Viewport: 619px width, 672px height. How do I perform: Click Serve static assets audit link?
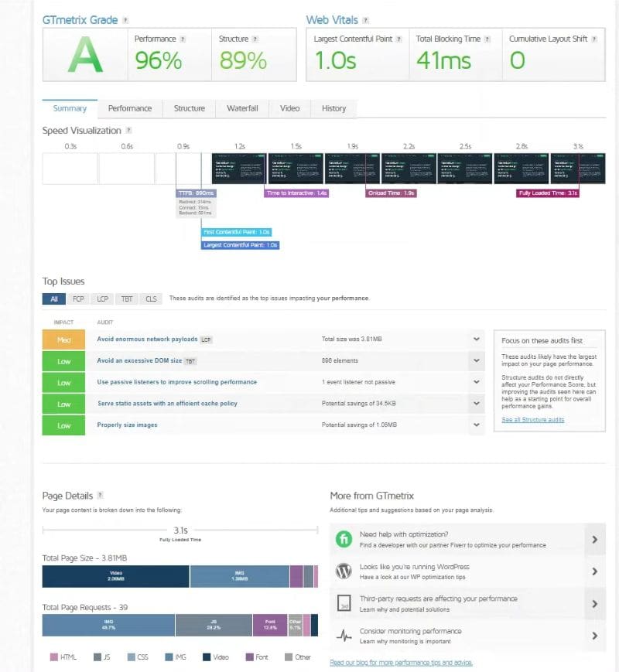pos(167,404)
